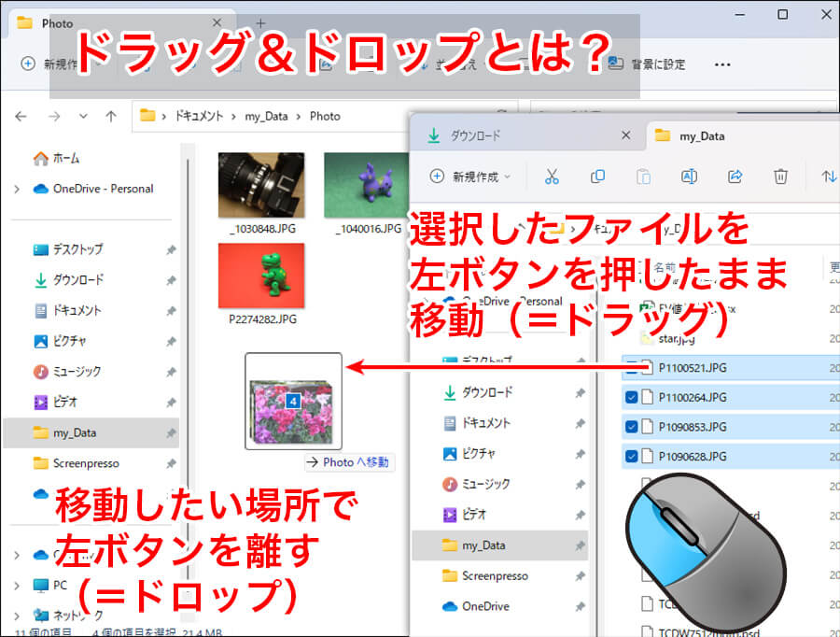Close the ダウンロード tab
The height and width of the screenshot is (637, 840).
point(625,135)
